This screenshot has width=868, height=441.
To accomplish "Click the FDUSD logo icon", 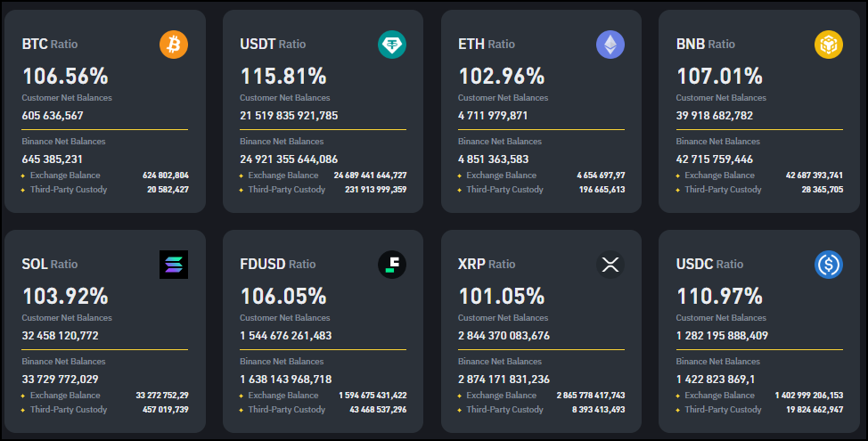I will tap(392, 265).
